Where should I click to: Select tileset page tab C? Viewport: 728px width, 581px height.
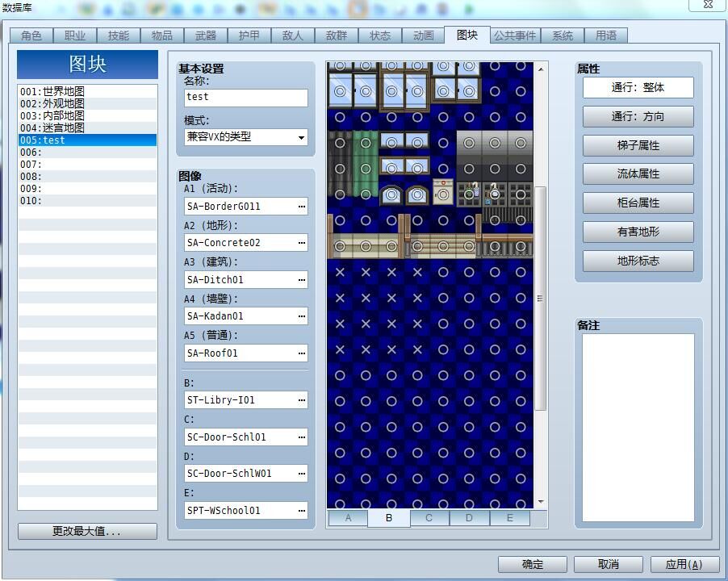point(429,518)
